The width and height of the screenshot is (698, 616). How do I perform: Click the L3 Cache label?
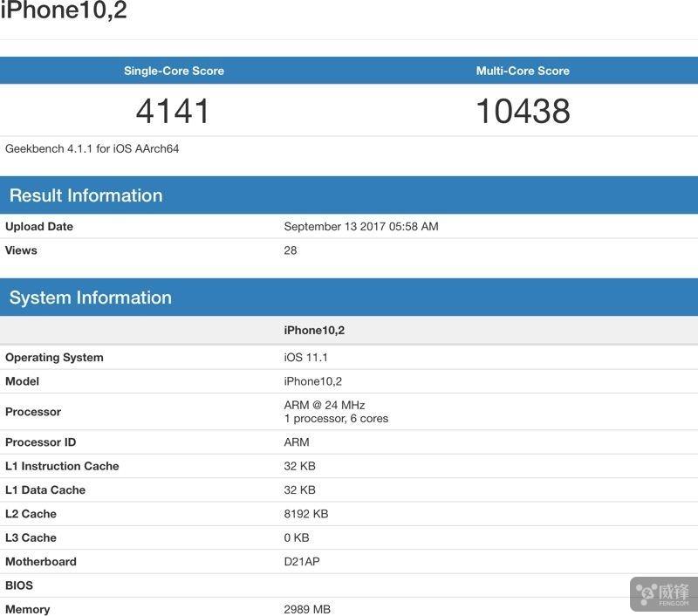(31, 537)
